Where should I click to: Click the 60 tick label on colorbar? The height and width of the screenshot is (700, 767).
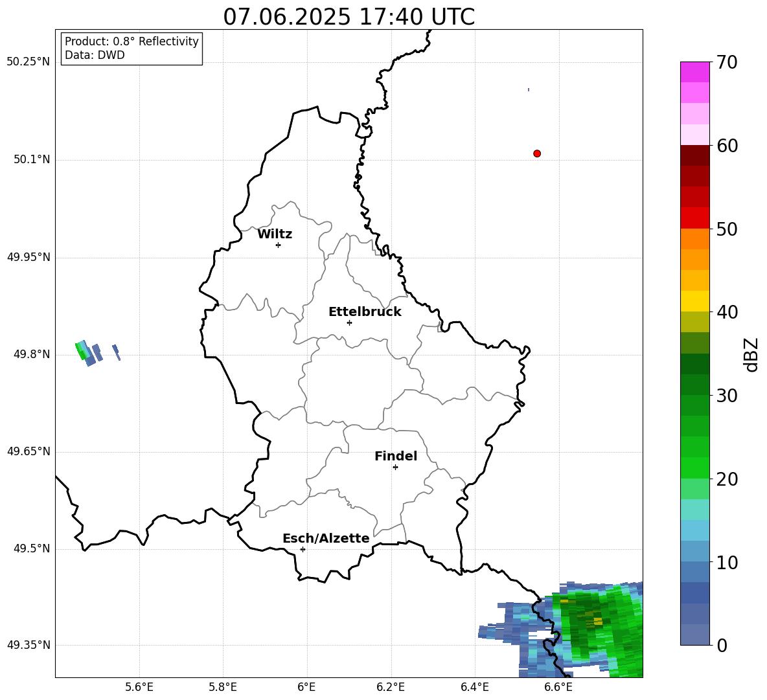(727, 146)
